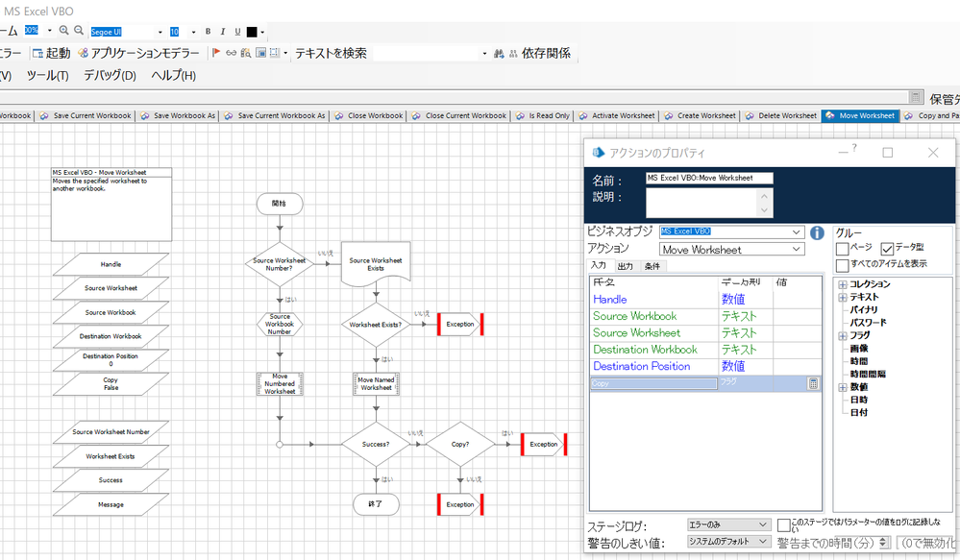Select the Copy? decision diamond

459,445
